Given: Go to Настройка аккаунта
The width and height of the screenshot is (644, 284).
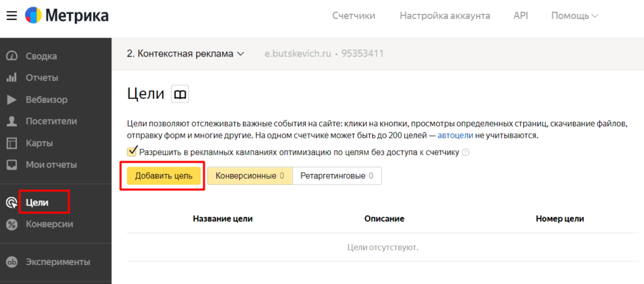Looking at the screenshot, I should tap(445, 16).
